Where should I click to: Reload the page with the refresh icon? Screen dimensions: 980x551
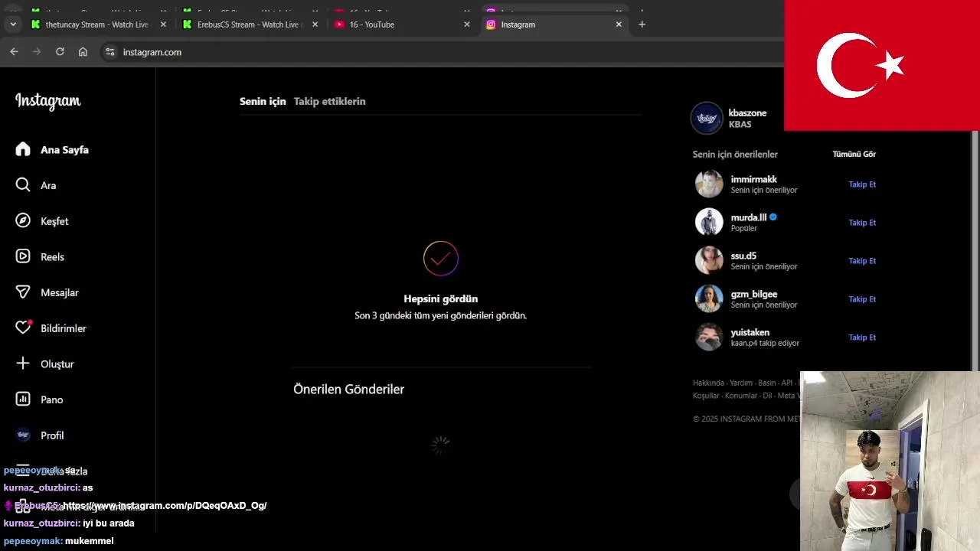click(60, 52)
